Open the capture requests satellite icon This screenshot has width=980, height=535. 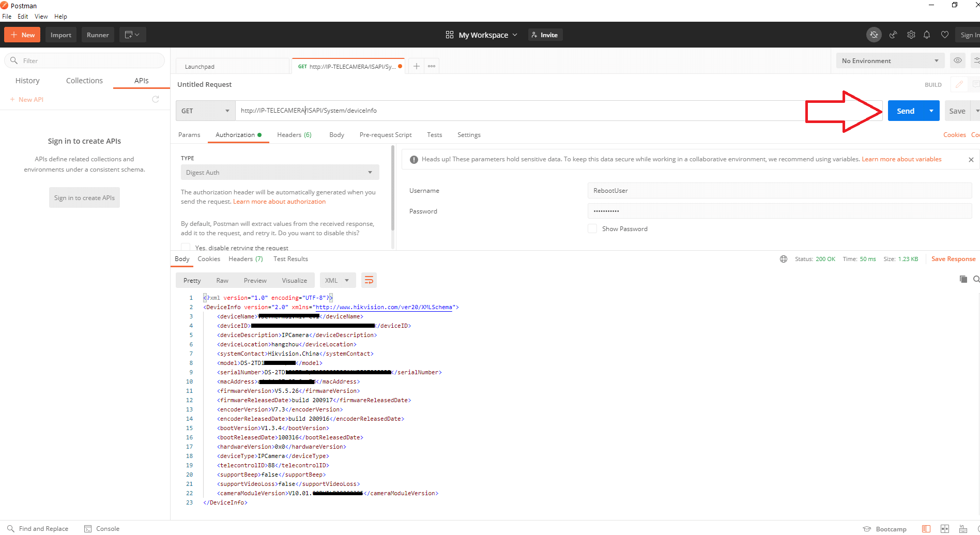(893, 35)
